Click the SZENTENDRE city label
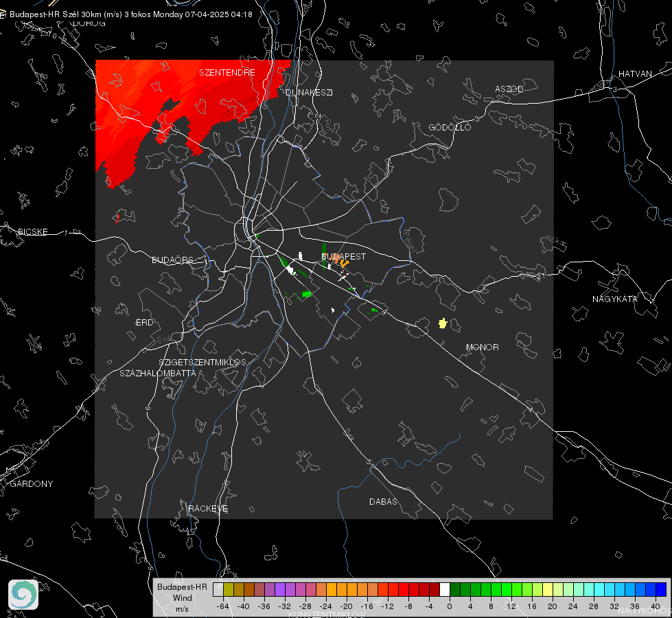The image size is (672, 618). coord(227,73)
